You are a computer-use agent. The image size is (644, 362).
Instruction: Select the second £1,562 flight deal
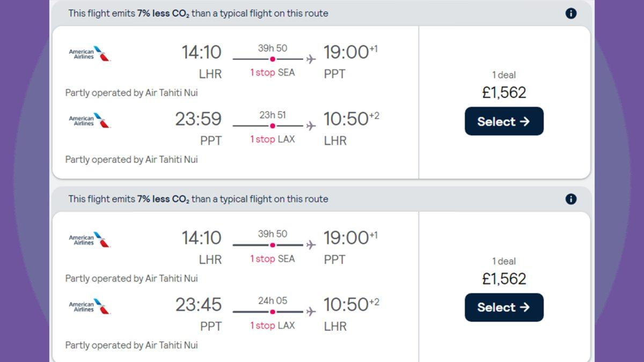[504, 307]
